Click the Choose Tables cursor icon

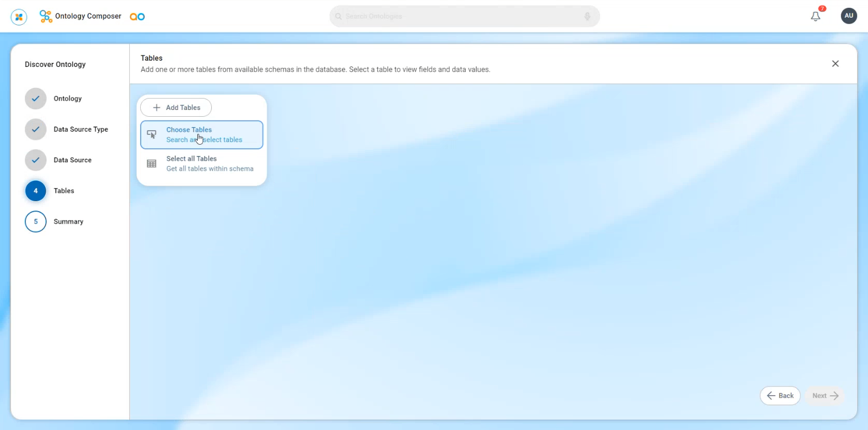pyautogui.click(x=152, y=135)
